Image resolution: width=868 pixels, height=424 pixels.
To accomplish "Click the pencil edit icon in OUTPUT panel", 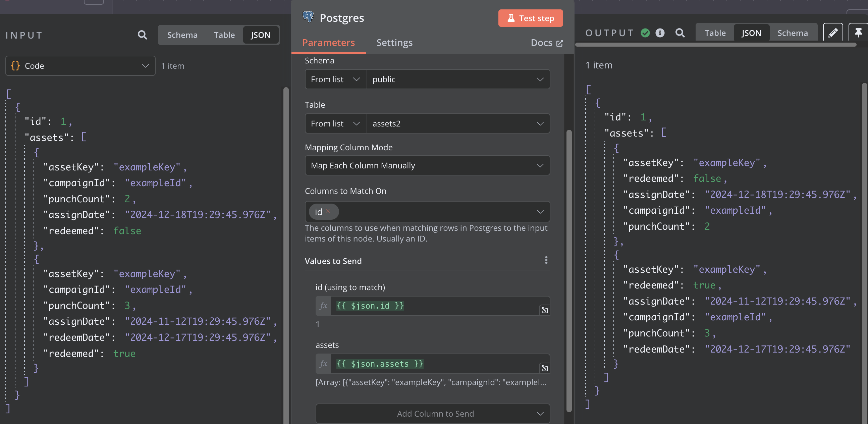I will (x=833, y=32).
